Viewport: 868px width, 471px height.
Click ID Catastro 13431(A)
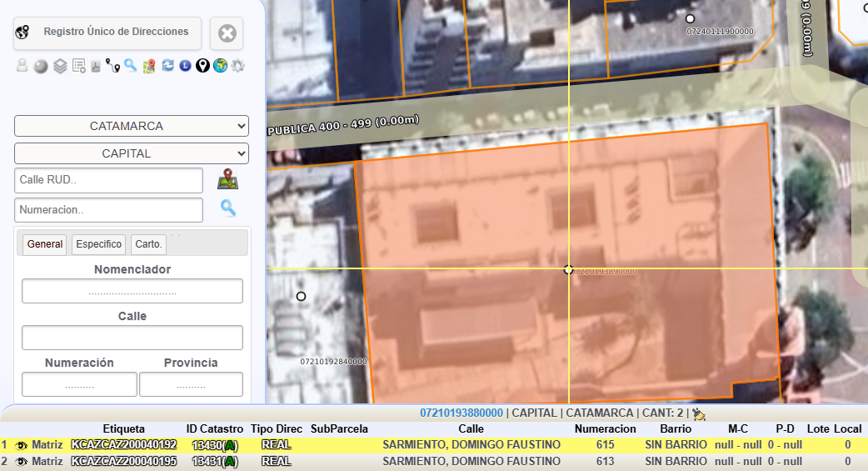point(215,462)
